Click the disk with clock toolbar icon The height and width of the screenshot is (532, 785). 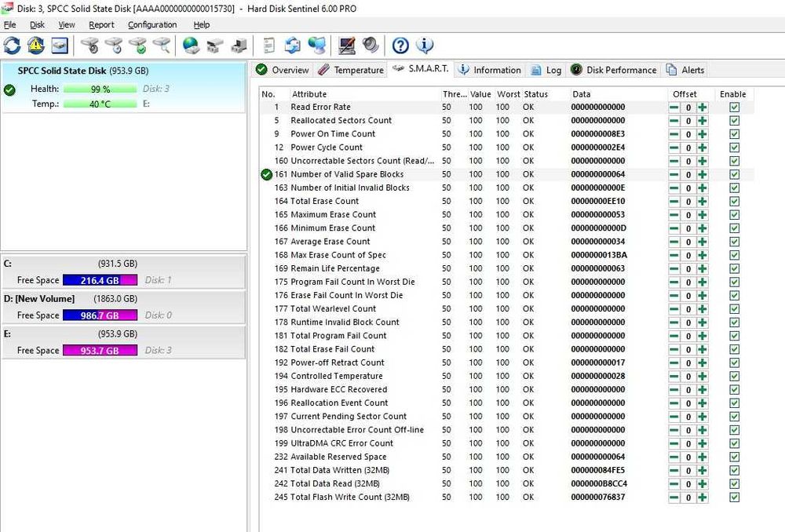point(114,46)
